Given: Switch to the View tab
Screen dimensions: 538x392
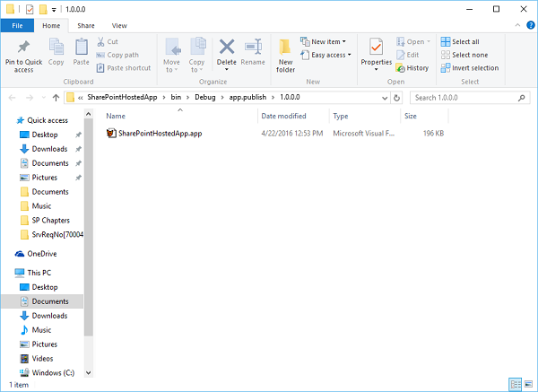Looking at the screenshot, I should pyautogui.click(x=119, y=26).
